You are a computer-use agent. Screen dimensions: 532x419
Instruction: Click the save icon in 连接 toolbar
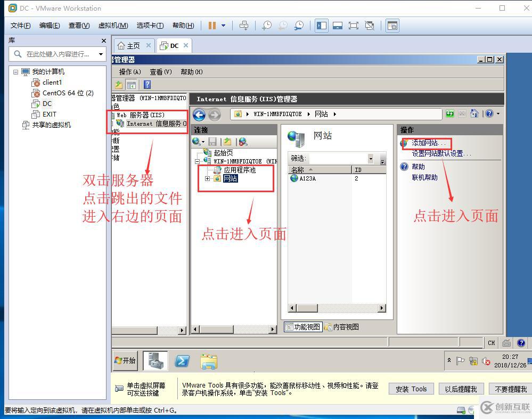(x=212, y=142)
